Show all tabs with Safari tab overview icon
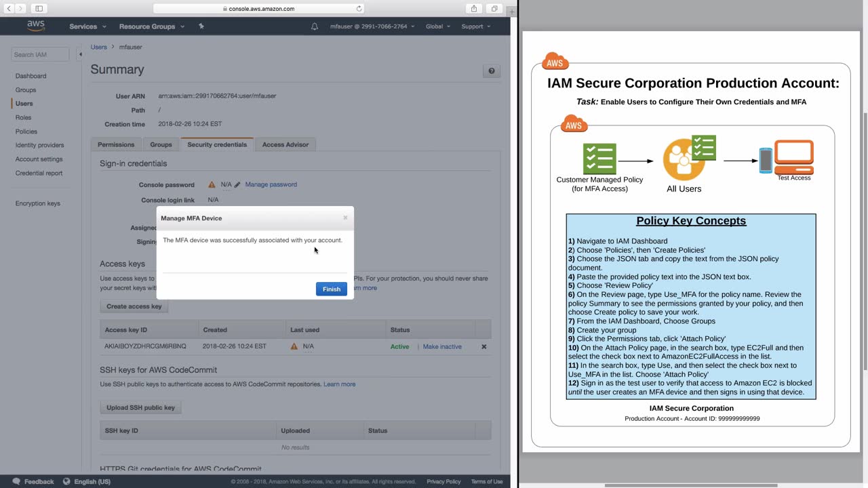Viewport: 868px width, 488px height. [x=494, y=9]
